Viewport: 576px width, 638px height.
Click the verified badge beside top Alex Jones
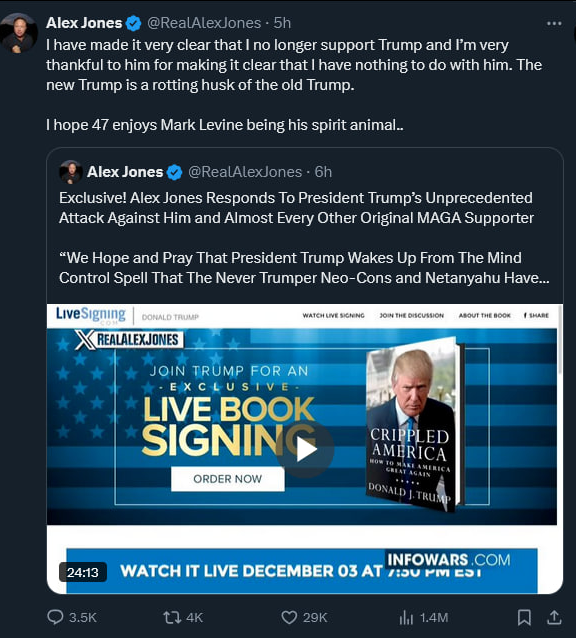[x=133, y=23]
